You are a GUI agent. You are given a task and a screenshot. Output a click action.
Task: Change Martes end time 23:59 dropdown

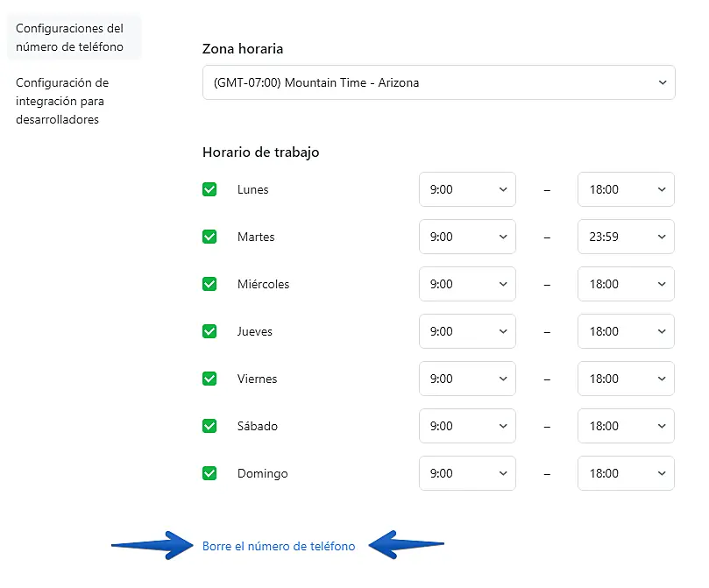pos(626,237)
